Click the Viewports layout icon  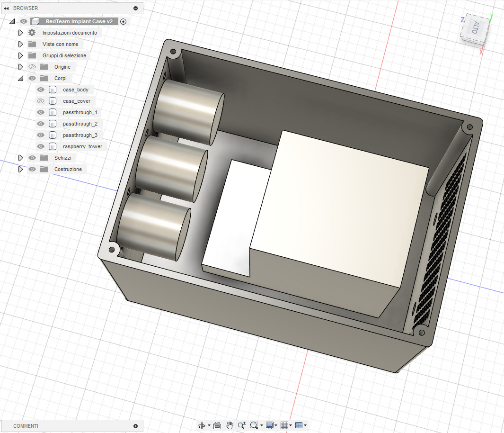299,425
